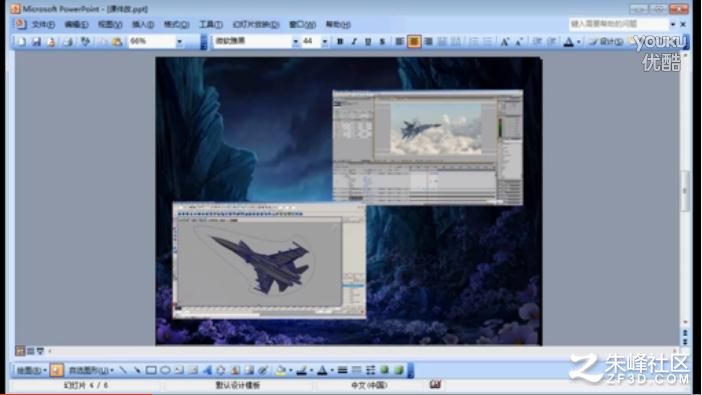Image resolution: width=702 pixels, height=395 pixels.
Task: Open the 插入 (Insert) menu
Action: tap(143, 24)
